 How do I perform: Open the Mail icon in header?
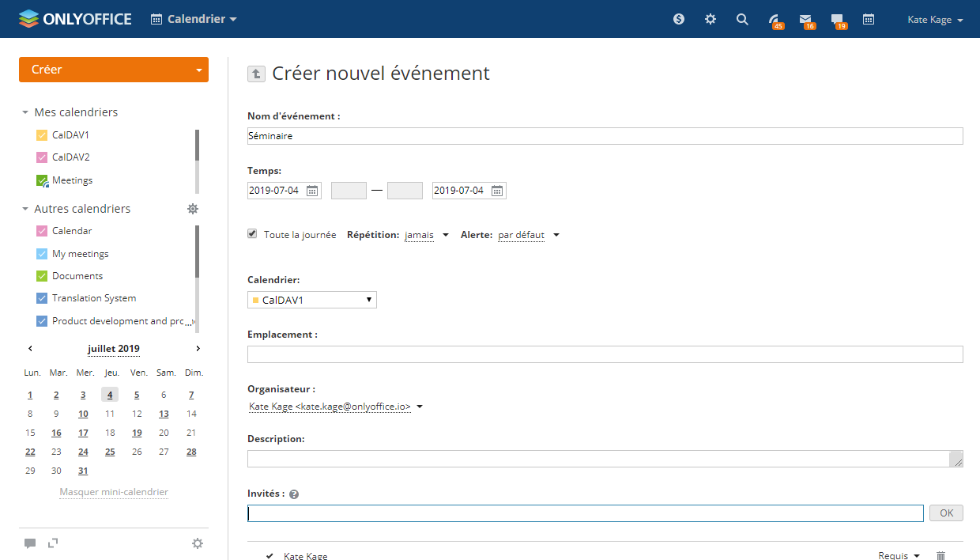pos(805,20)
